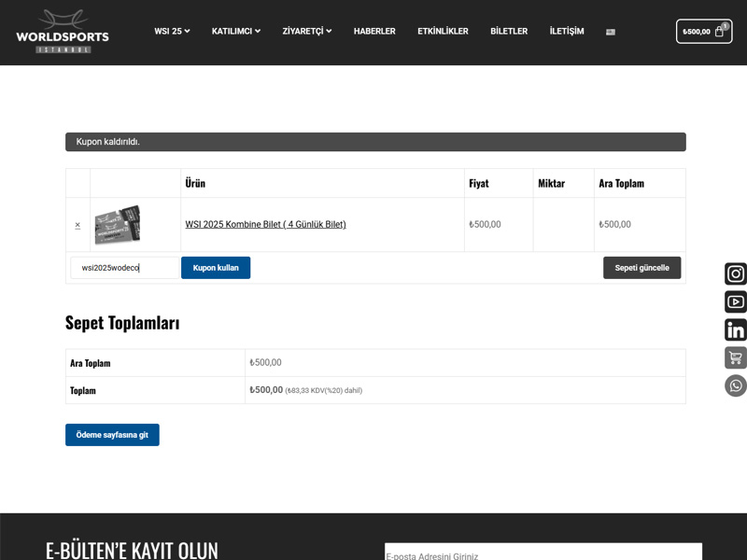The width and height of the screenshot is (747, 560).
Task: Click the "Sepet Toplamları" heading
Action: pyautogui.click(x=122, y=323)
